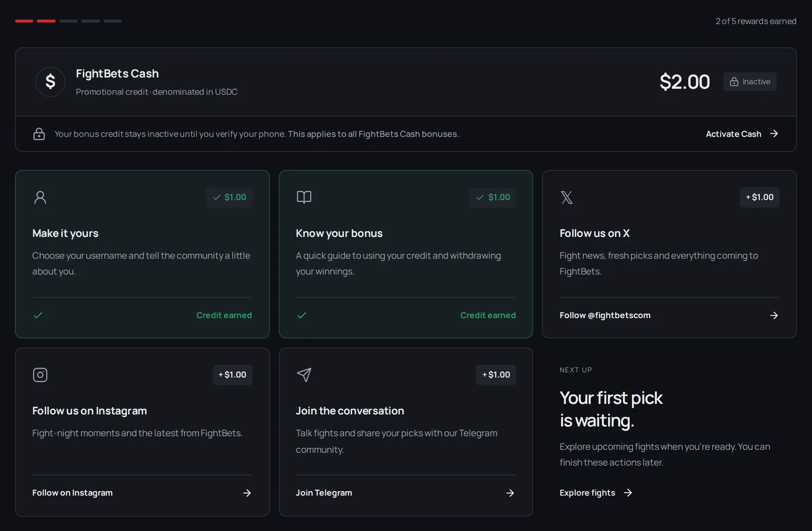Click the arrow next to Explore fights
Viewport: 812px width, 531px height.
(x=628, y=492)
